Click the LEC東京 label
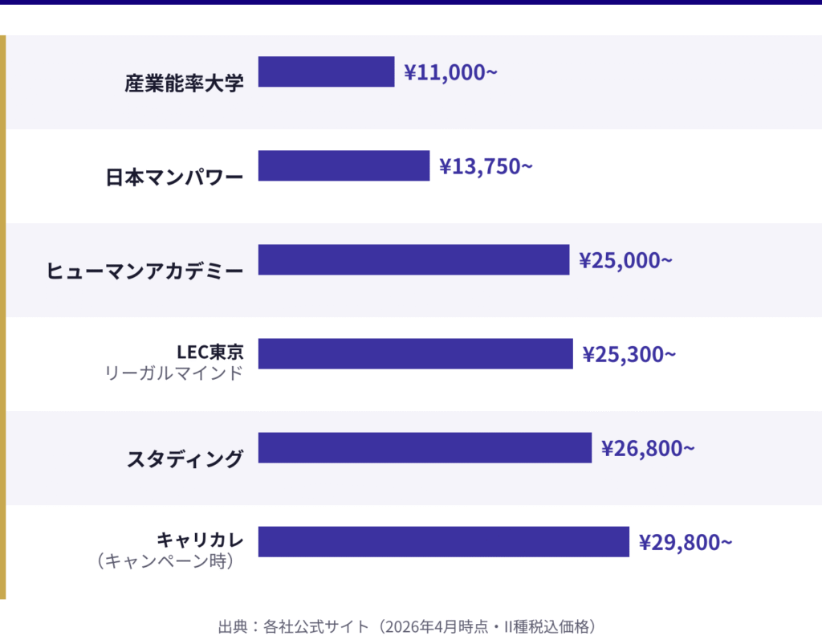 point(209,352)
